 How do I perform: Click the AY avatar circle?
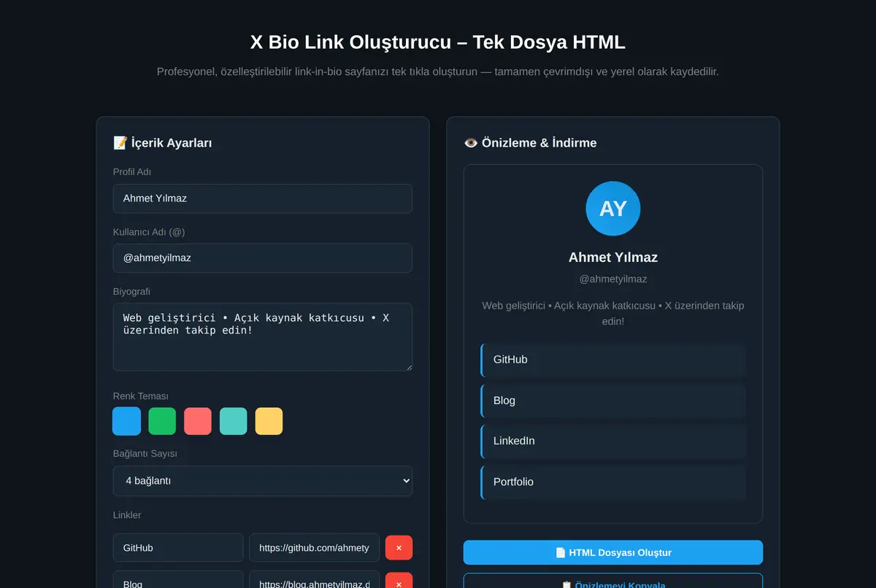click(x=613, y=209)
